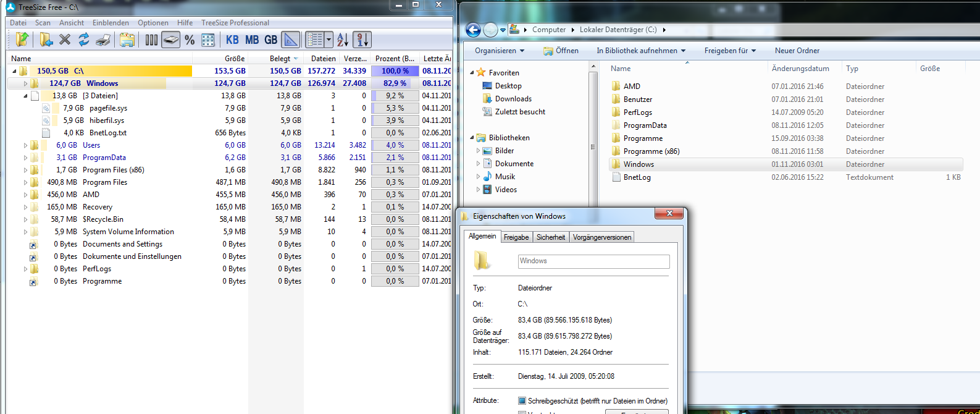The height and width of the screenshot is (414, 980).
Task: Toggle the Schreibgeschützt checkbox
Action: pos(522,401)
